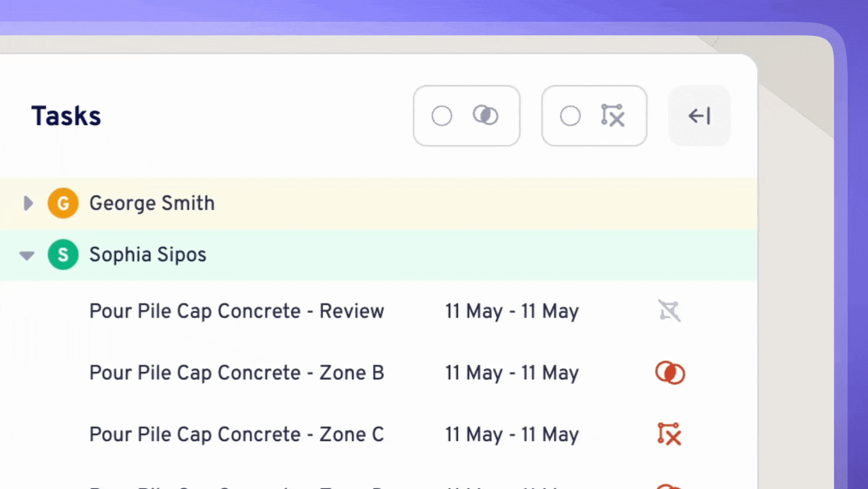Click the grey dependency icon on Review row
The height and width of the screenshot is (489, 868).
pyautogui.click(x=669, y=311)
